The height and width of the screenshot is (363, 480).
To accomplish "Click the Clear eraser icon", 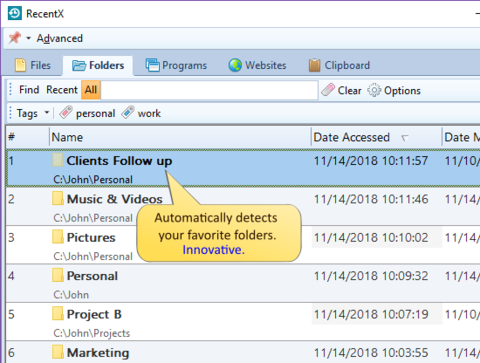I will tap(328, 90).
